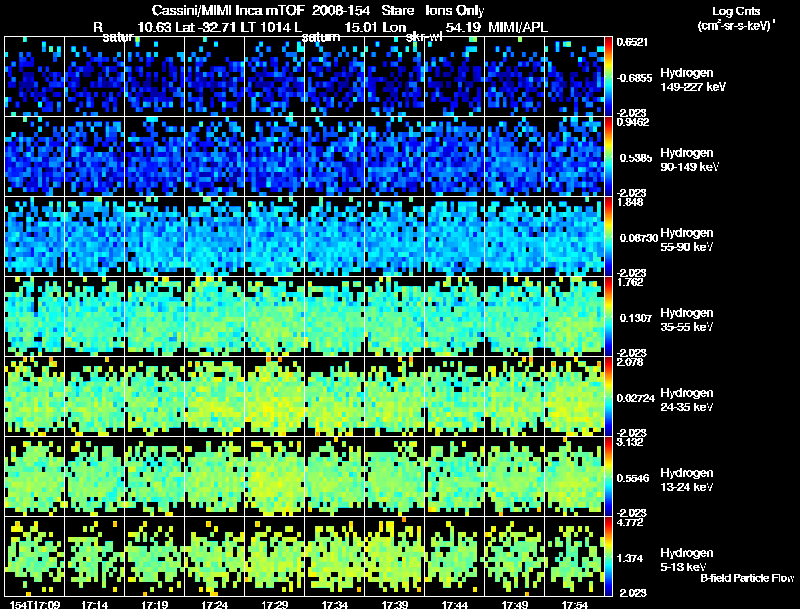This screenshot has height=609, width=800.
Task: Click the Stare Ions Only title text
Action: point(433,10)
